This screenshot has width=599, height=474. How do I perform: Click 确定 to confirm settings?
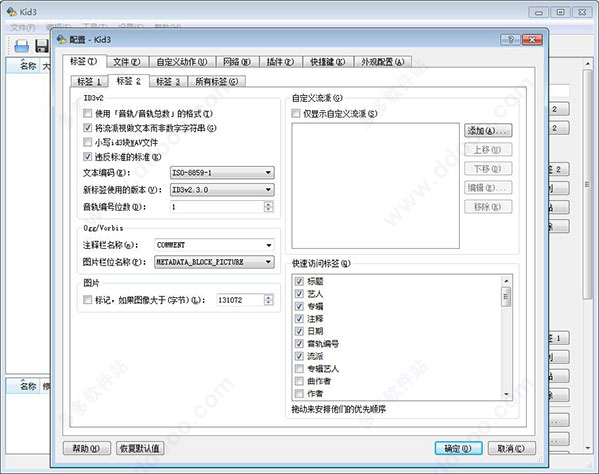point(458,448)
